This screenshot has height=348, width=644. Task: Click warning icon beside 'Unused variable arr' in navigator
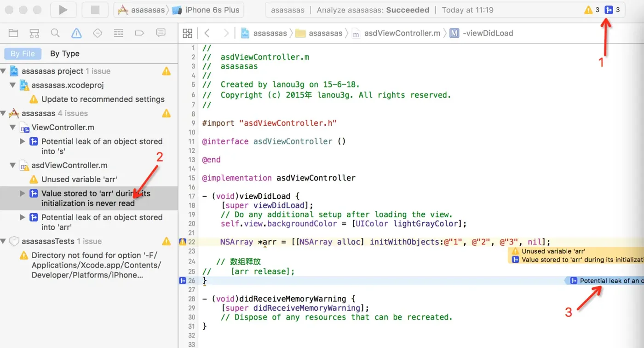point(34,180)
